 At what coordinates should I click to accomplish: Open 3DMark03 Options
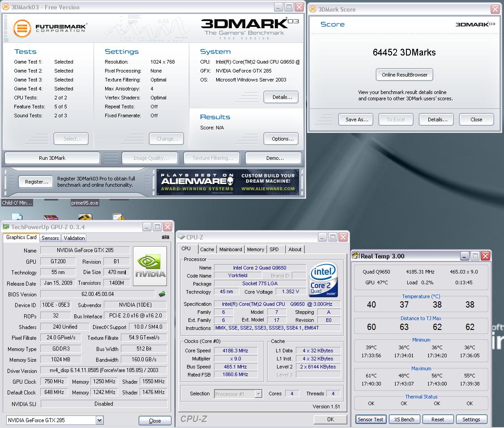click(281, 139)
